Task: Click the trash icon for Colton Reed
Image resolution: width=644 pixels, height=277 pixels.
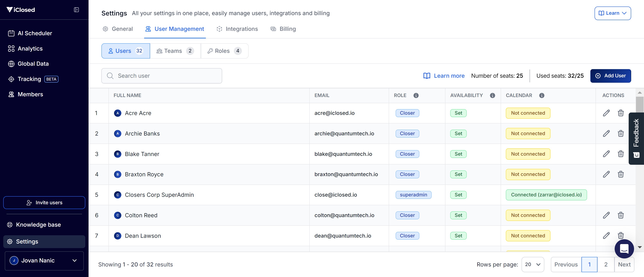Action: coord(620,215)
